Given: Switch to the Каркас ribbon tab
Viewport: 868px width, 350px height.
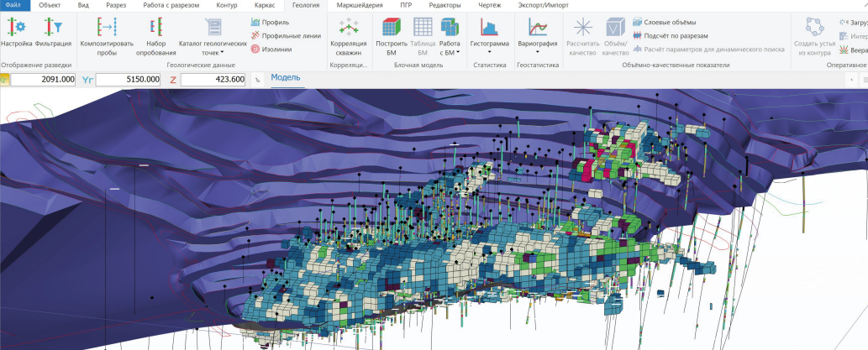Looking at the screenshot, I should tap(264, 6).
